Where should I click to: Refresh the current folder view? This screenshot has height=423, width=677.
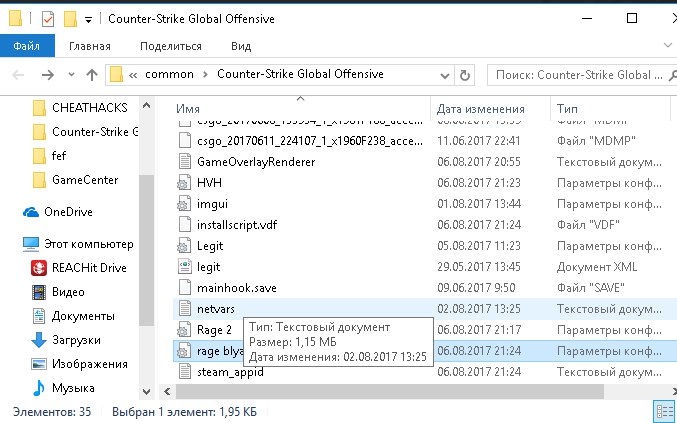(x=465, y=76)
